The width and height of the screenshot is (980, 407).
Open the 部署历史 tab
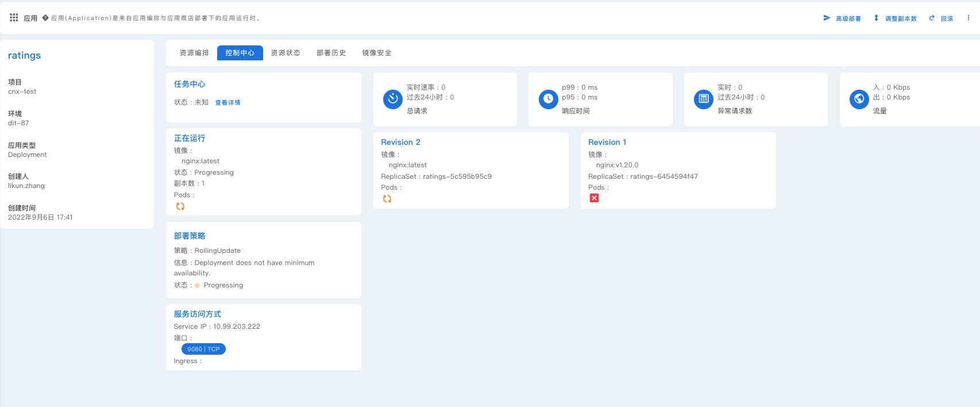coord(331,53)
